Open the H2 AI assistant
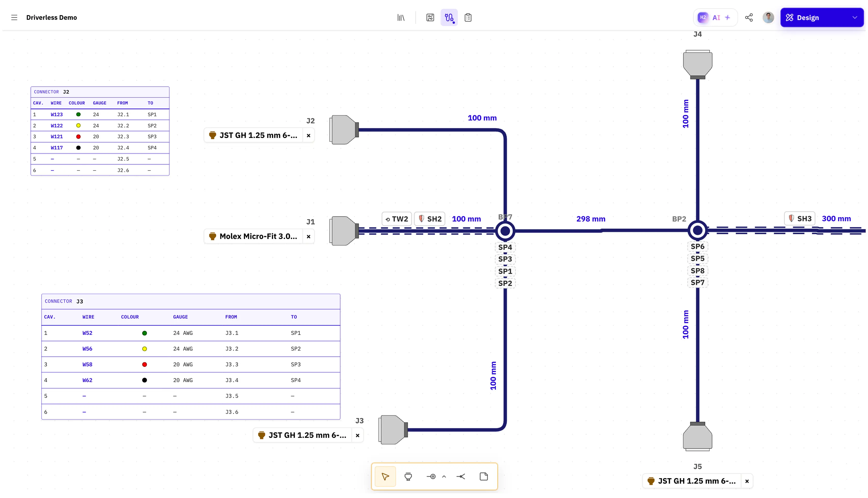This screenshot has width=868, height=498. [716, 17]
